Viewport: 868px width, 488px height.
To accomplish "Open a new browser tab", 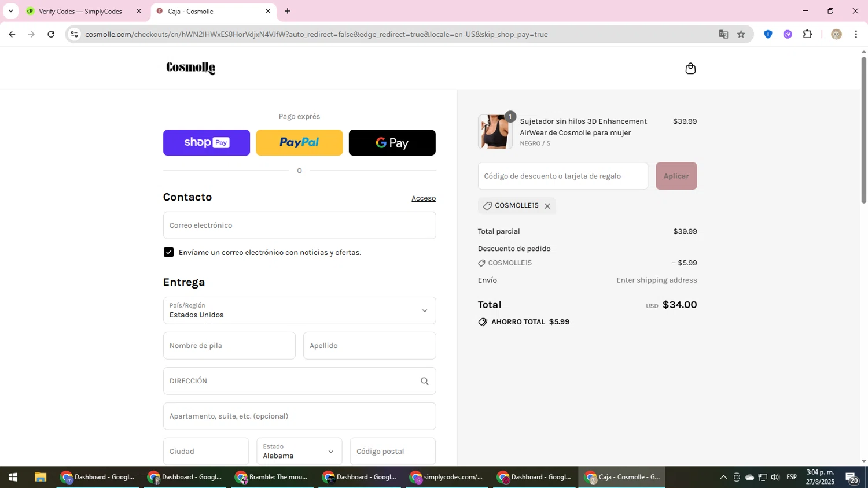I will pos(288,11).
